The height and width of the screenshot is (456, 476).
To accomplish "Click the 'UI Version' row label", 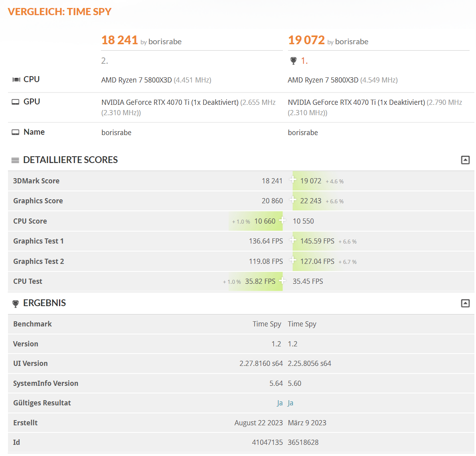I will coord(30,363).
